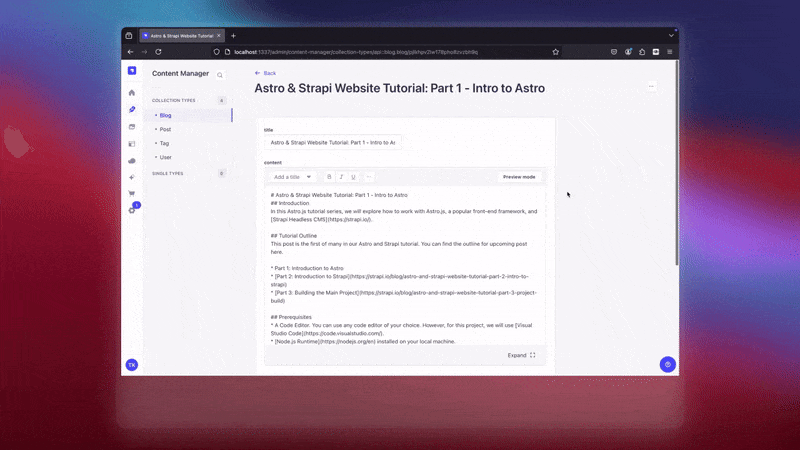Click the "COLLECTION TYPES" heading
Screen dimensions: 800x450
tap(173, 101)
